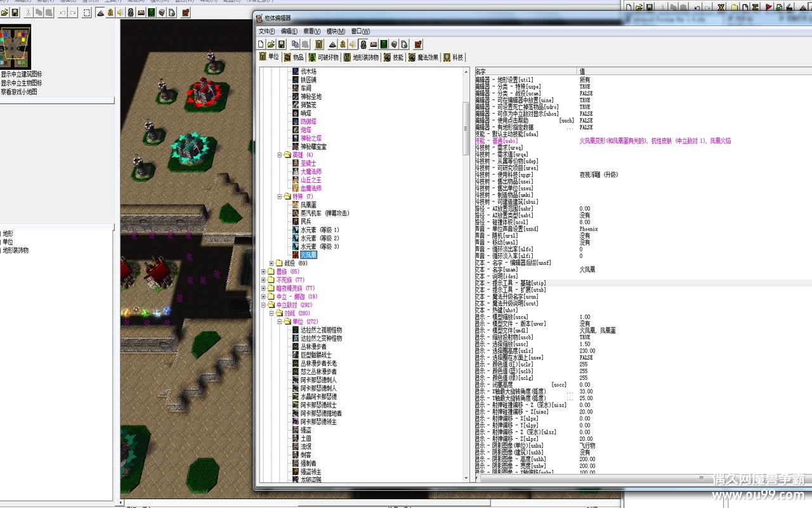Expand the 不死族 (77) folder

click(263, 280)
